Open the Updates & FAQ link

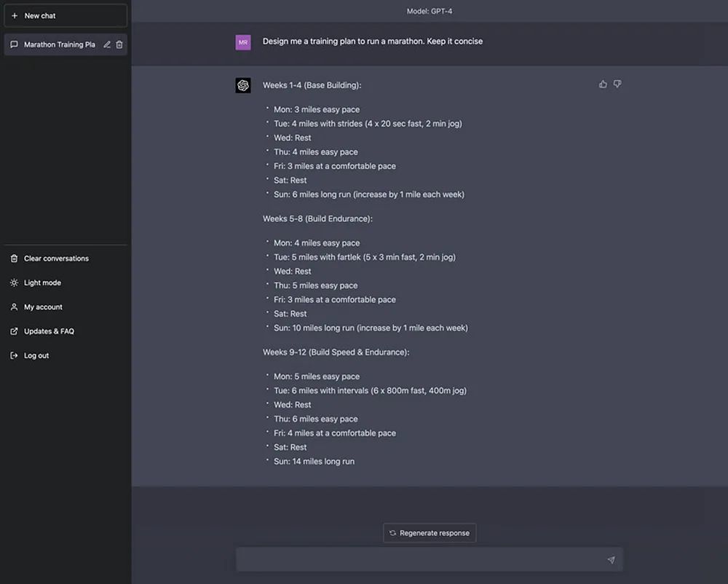tap(49, 331)
